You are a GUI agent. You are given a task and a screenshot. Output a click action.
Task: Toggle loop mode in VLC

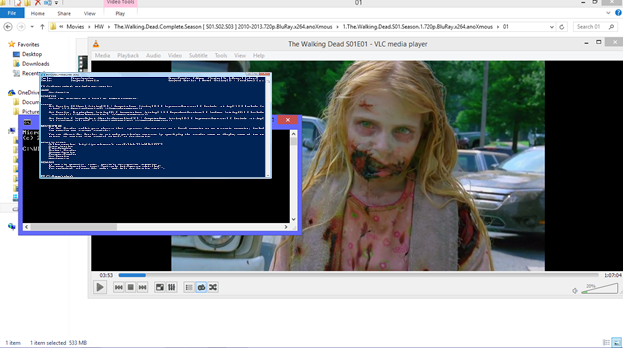tap(201, 287)
